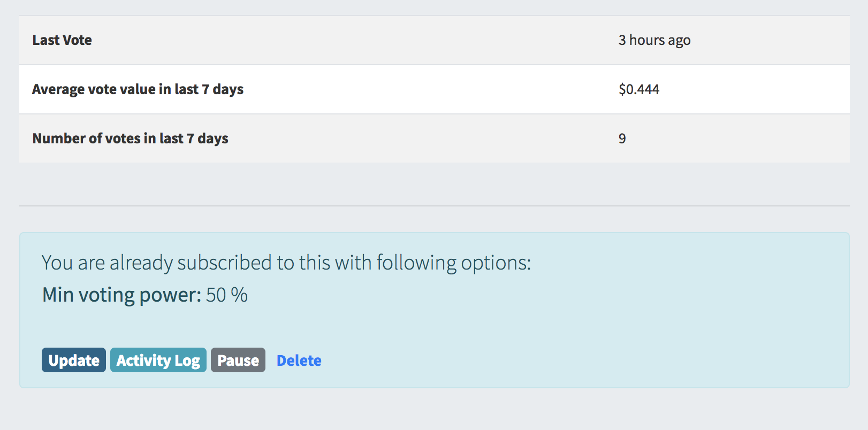This screenshot has height=430, width=868.
Task: Click the word 'already' in the subscription notice
Action: pyautogui.click(x=141, y=263)
